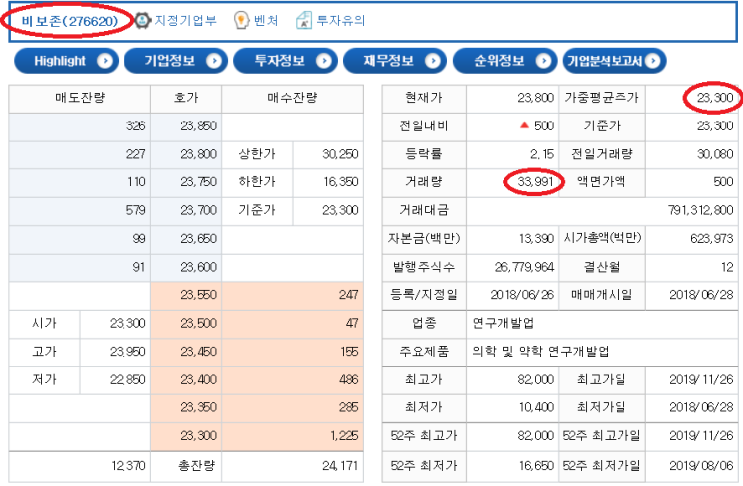
Task: Click the 주요제품 value 의학 및 약학 연구개발업
Action: (x=541, y=352)
